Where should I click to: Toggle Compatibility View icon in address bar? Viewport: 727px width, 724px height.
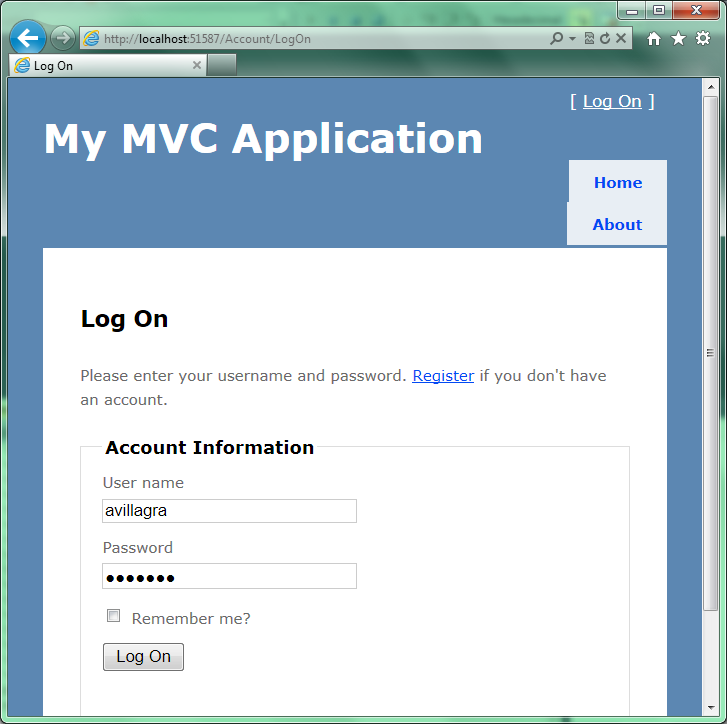click(589, 38)
